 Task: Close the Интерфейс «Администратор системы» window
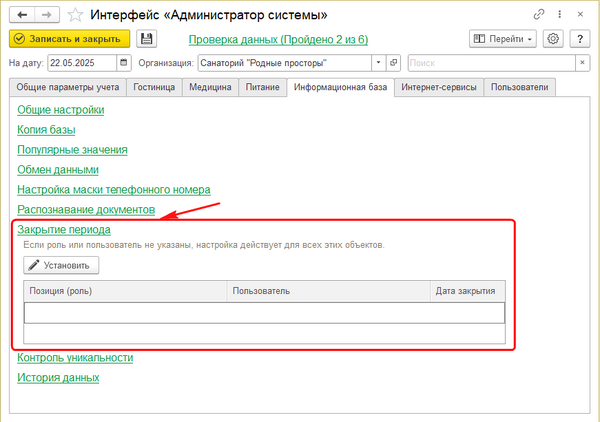(x=580, y=15)
